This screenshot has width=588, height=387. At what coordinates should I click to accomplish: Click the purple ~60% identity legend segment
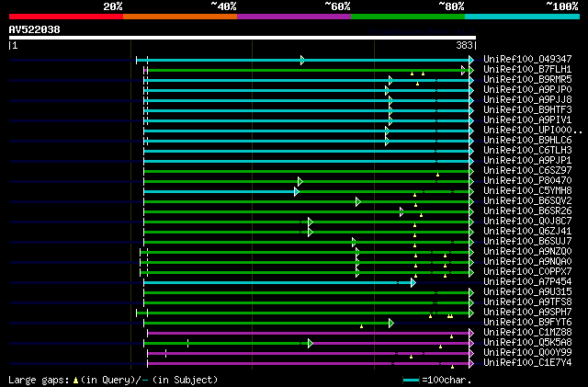click(x=294, y=17)
